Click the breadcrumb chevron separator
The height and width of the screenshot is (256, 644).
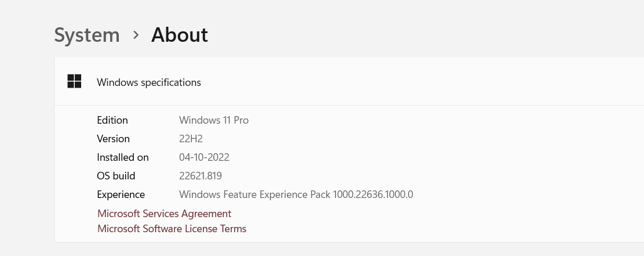coord(136,35)
